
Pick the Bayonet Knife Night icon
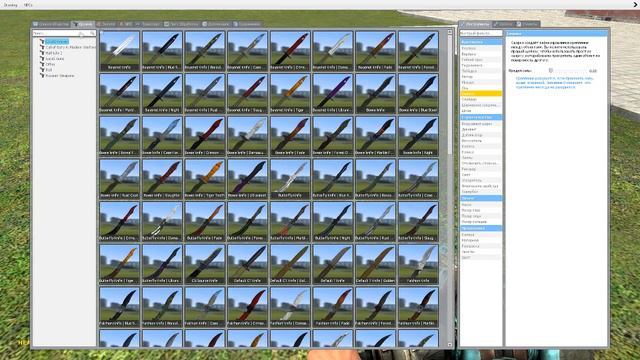point(162,93)
